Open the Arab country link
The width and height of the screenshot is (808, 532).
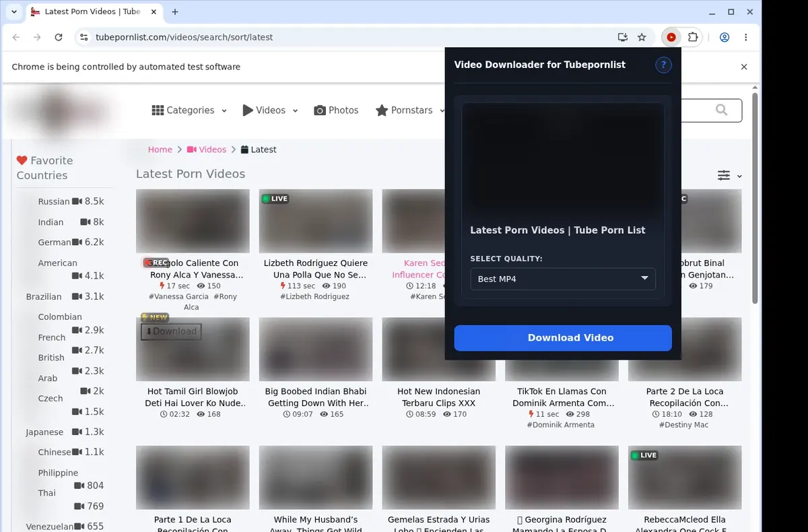click(x=48, y=378)
